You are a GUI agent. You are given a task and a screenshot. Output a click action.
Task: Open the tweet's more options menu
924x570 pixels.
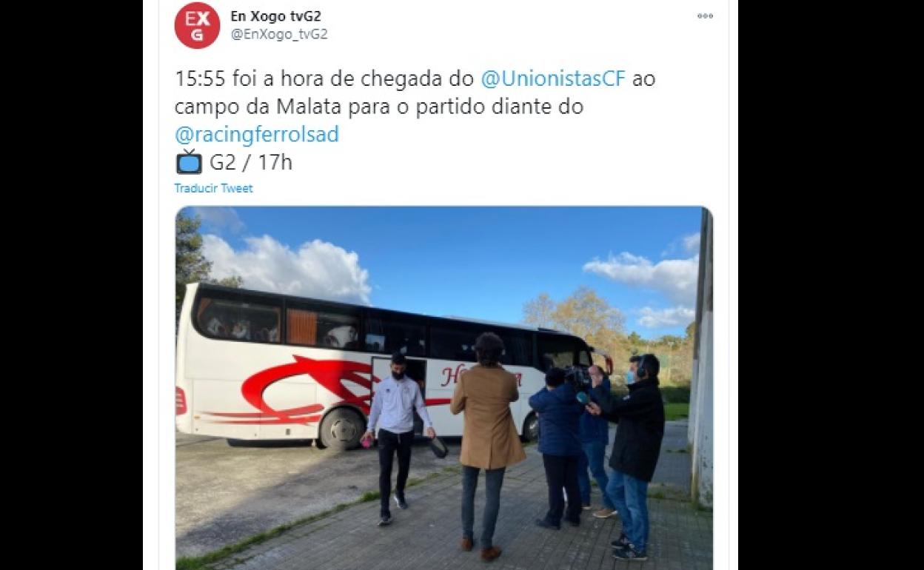click(x=705, y=16)
